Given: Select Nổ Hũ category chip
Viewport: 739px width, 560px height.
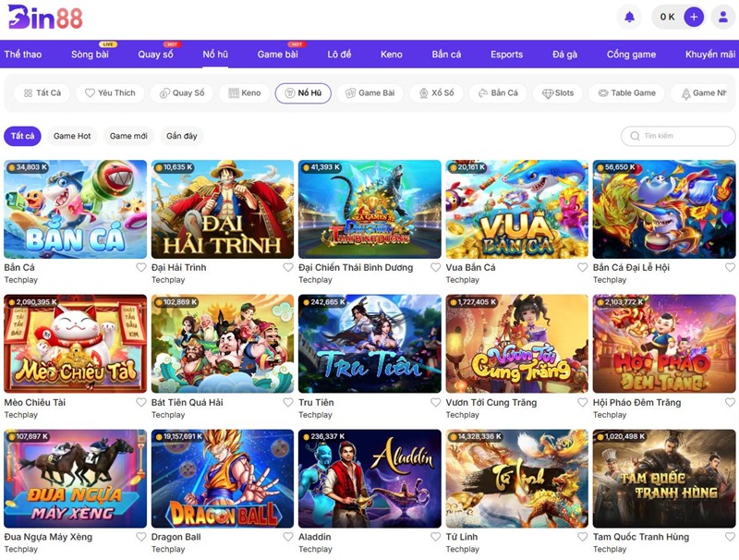Looking at the screenshot, I should [303, 92].
